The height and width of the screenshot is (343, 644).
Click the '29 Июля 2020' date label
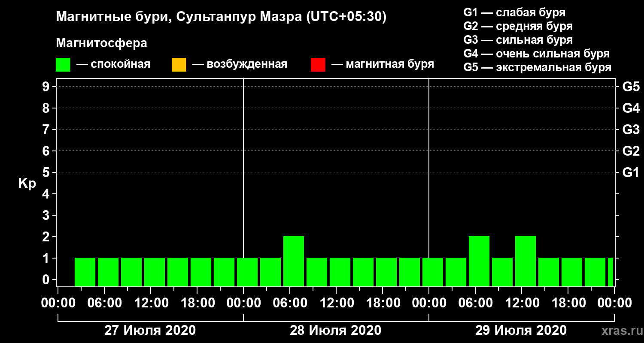[x=521, y=331]
